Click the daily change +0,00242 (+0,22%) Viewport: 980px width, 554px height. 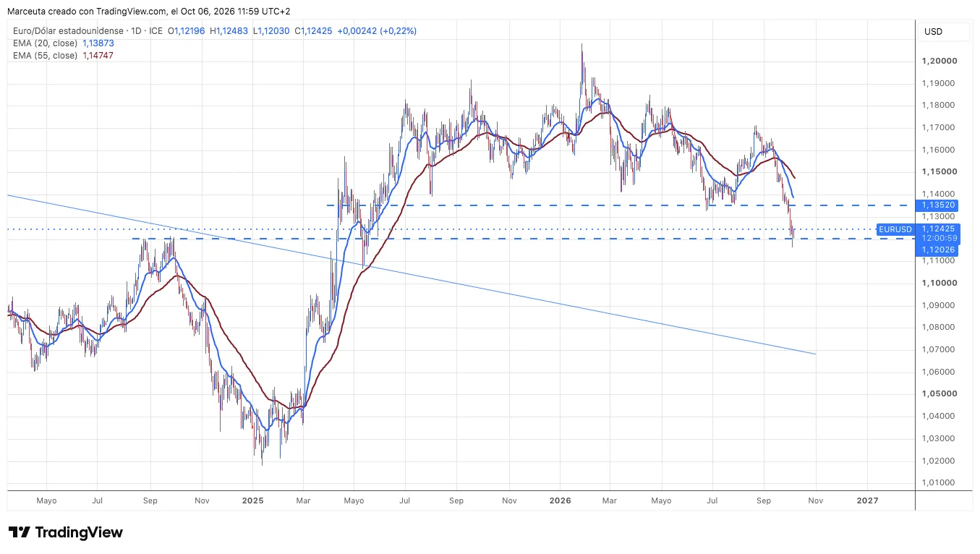coord(377,31)
